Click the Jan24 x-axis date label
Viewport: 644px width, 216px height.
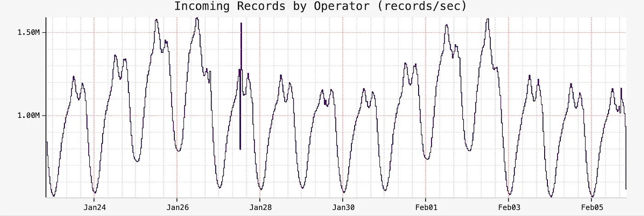[94, 208]
